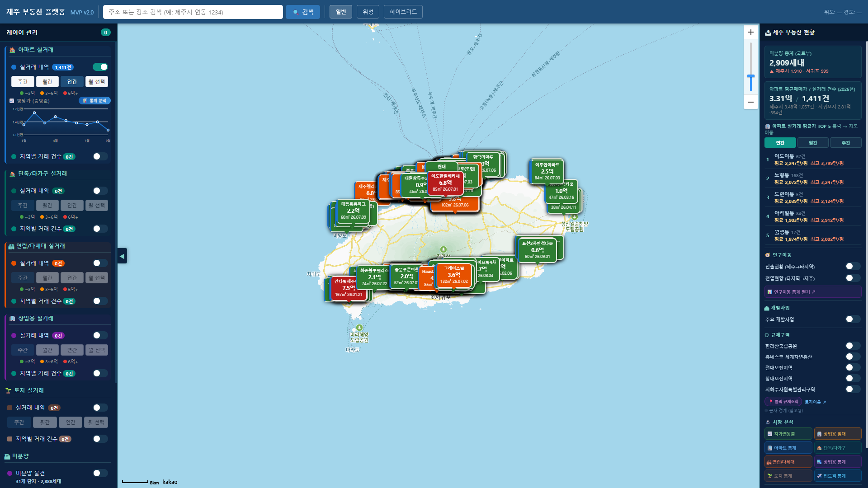The width and height of the screenshot is (868, 488).
Task: Click the 칸타빌제주 7.5억 map marker
Action: coord(349,288)
